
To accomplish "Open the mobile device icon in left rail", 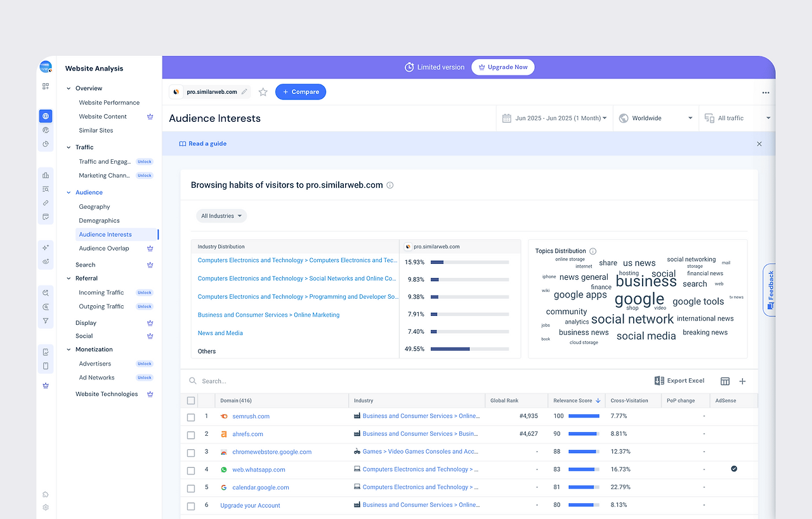I will pos(46,366).
